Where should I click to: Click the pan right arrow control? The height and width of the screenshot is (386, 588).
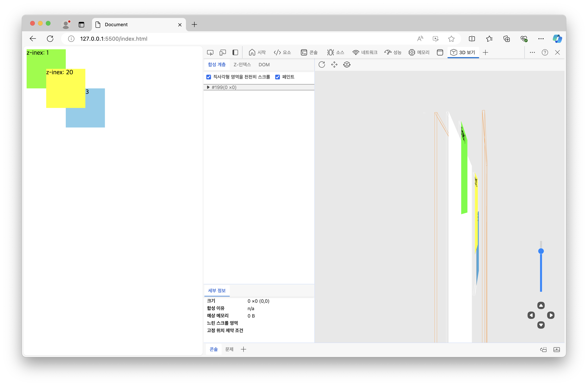point(551,315)
